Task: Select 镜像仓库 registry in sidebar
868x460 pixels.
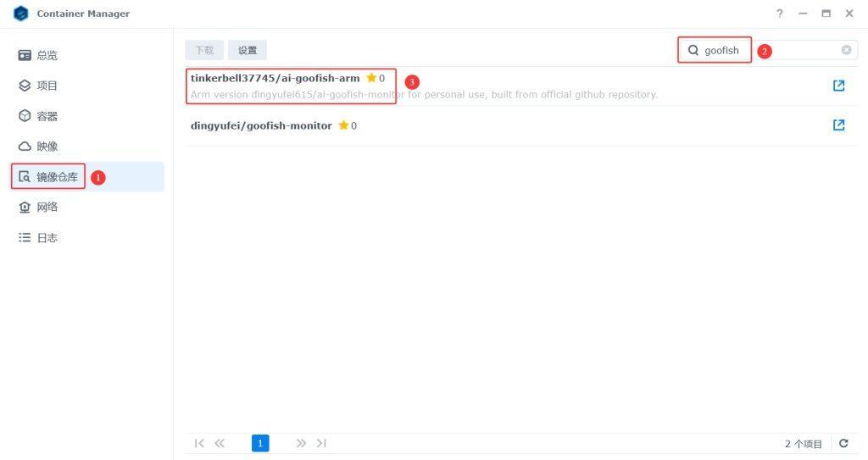Action: tap(56, 177)
